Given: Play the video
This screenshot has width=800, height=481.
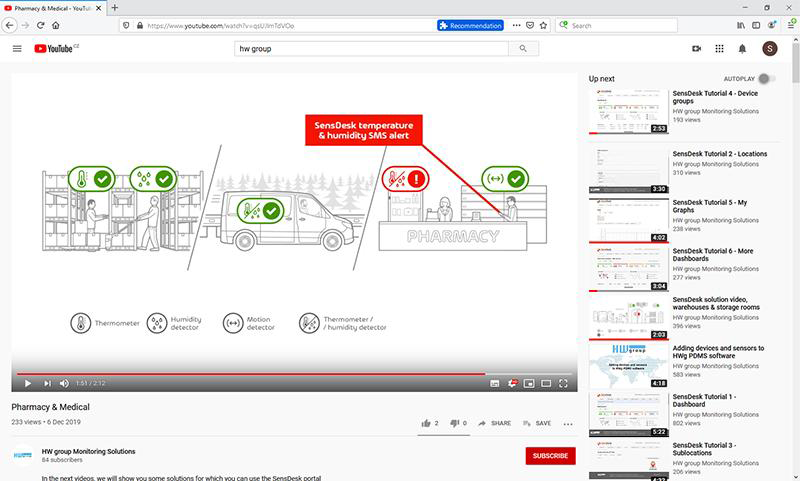Looking at the screenshot, I should 28,383.
